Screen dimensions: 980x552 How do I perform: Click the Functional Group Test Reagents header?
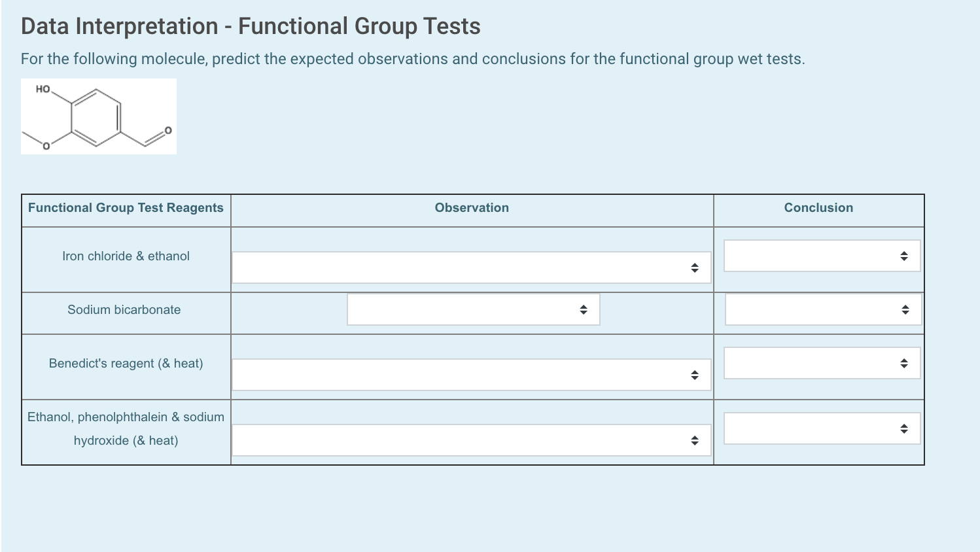pos(126,207)
